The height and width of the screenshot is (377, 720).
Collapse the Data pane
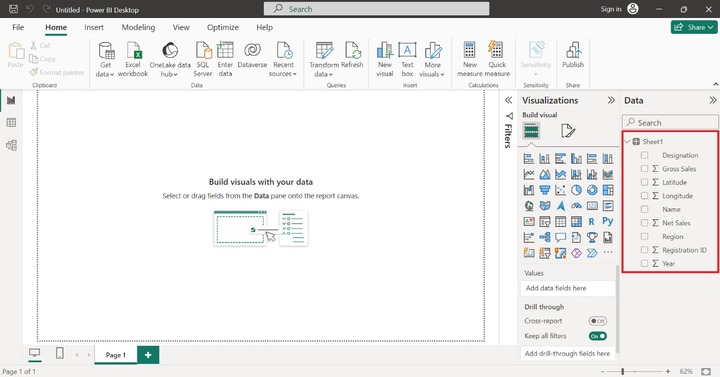pyautogui.click(x=713, y=100)
